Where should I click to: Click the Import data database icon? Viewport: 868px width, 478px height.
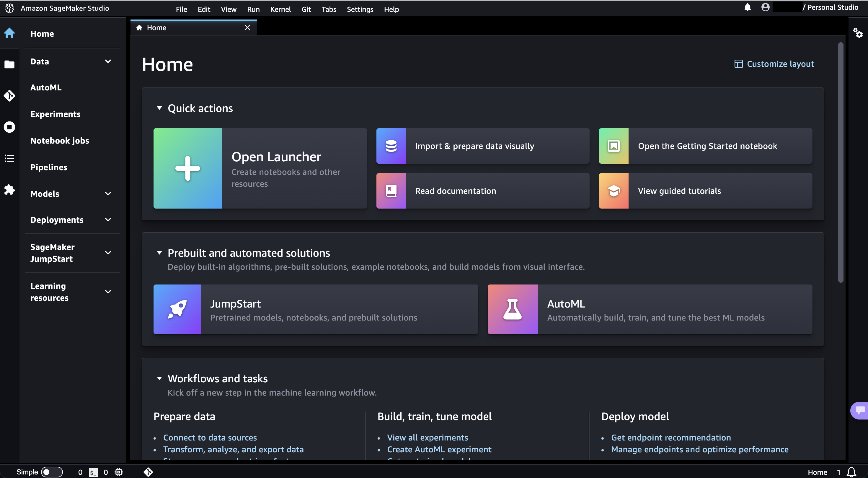click(x=391, y=146)
